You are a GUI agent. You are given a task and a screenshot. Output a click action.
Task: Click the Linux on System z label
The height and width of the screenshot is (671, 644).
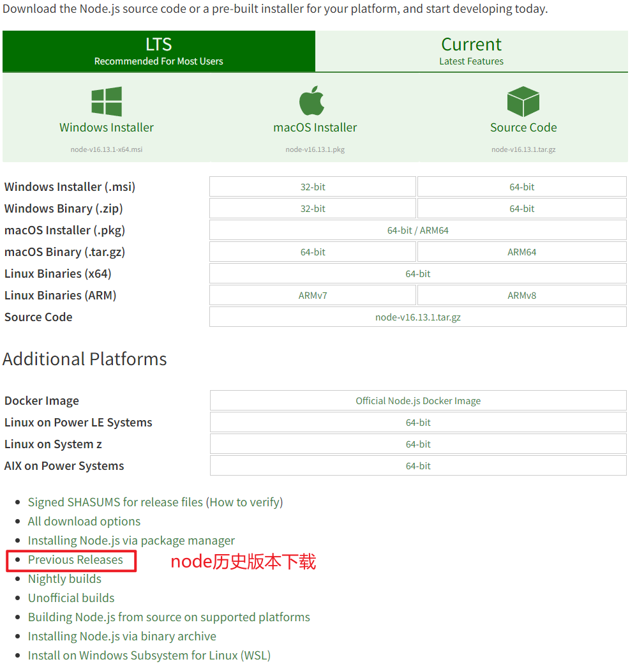(53, 444)
